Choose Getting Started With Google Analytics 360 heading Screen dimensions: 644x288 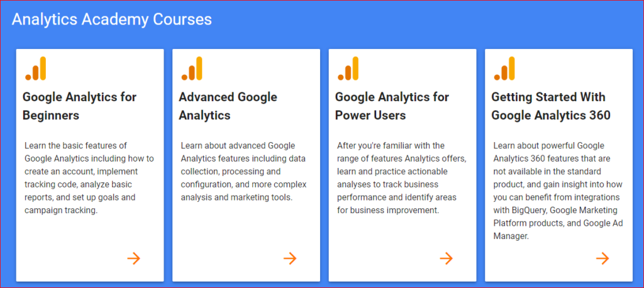[x=551, y=106]
